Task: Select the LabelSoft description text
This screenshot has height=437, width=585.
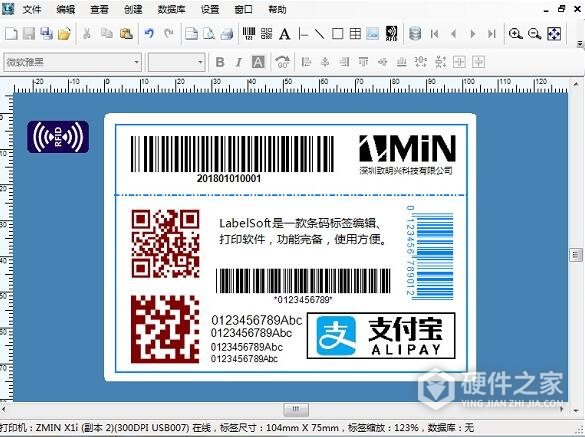Action: [x=302, y=231]
